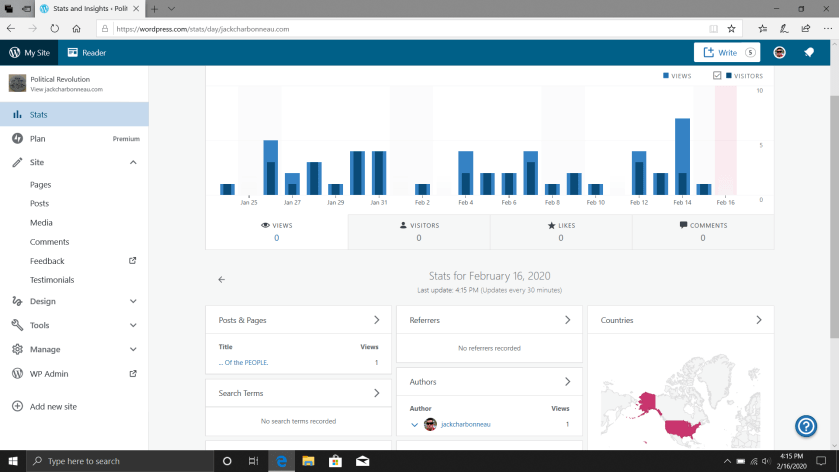Open the Reader in the top bar
This screenshot has height=472, width=839.
(86, 52)
